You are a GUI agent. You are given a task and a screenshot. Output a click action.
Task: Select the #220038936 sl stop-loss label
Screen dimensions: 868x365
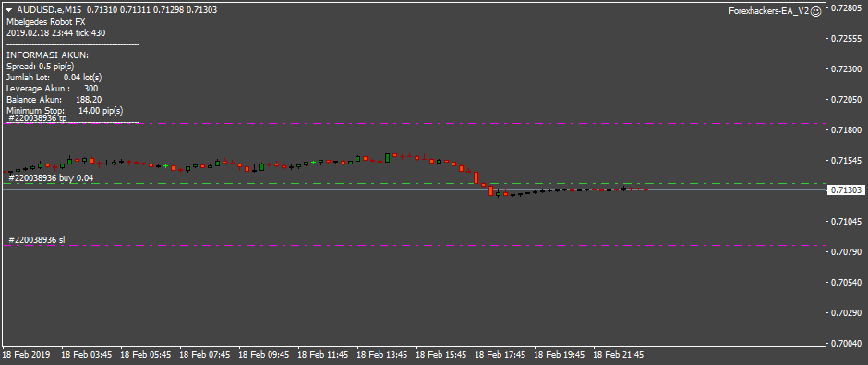(x=37, y=240)
